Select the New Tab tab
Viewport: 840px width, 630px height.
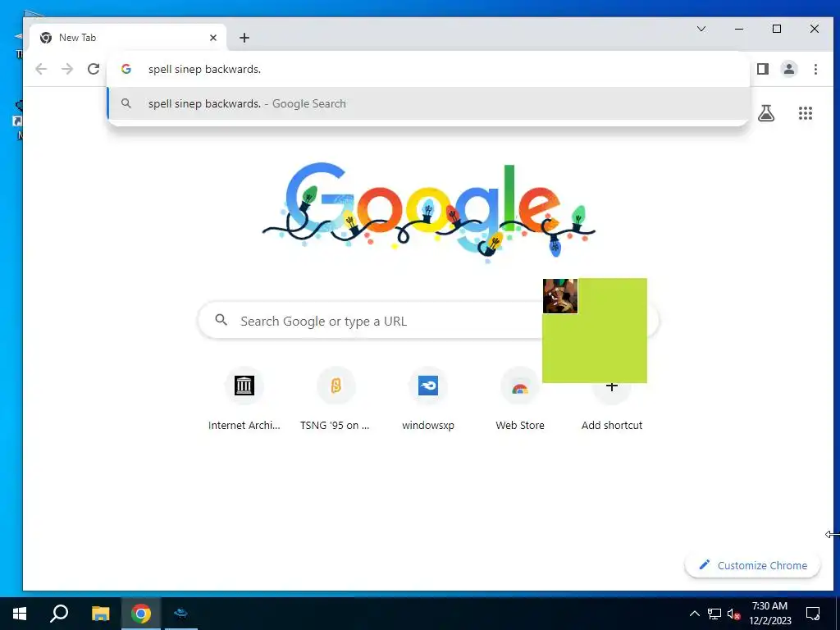(x=127, y=38)
